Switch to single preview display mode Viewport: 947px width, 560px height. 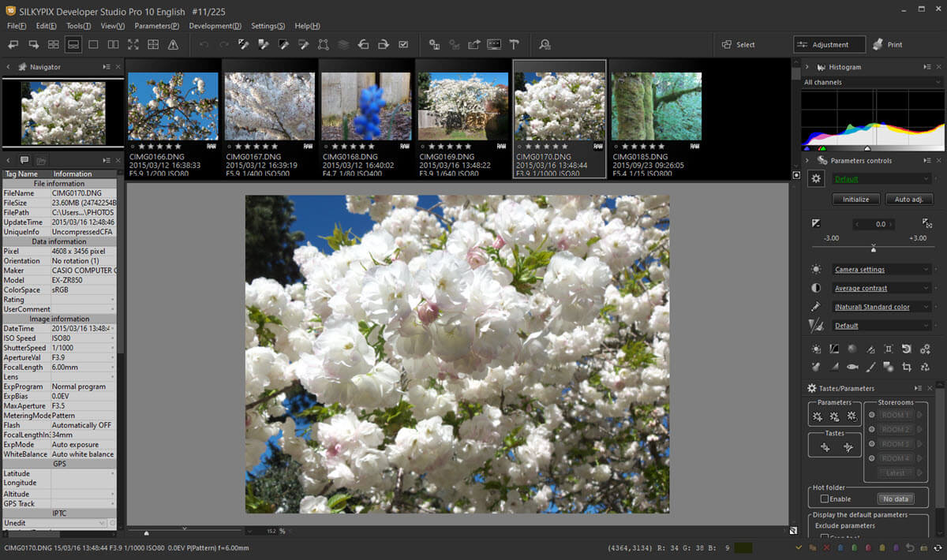[x=93, y=44]
